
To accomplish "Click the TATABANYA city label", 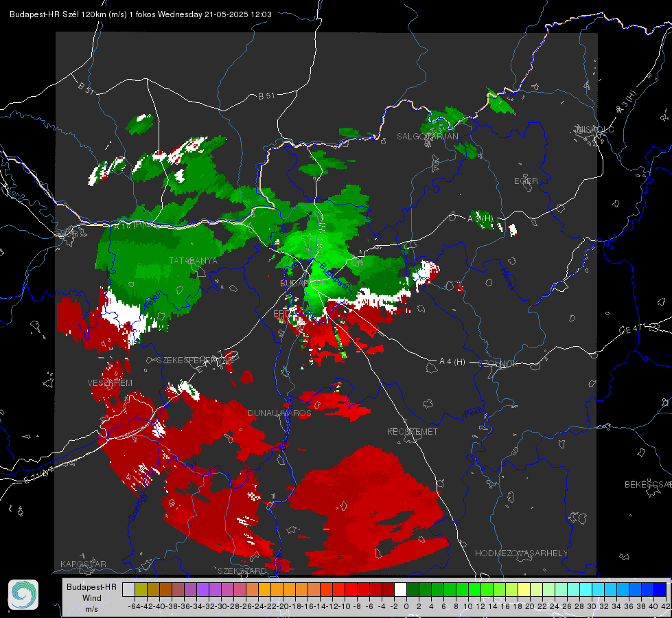I will point(194,261).
